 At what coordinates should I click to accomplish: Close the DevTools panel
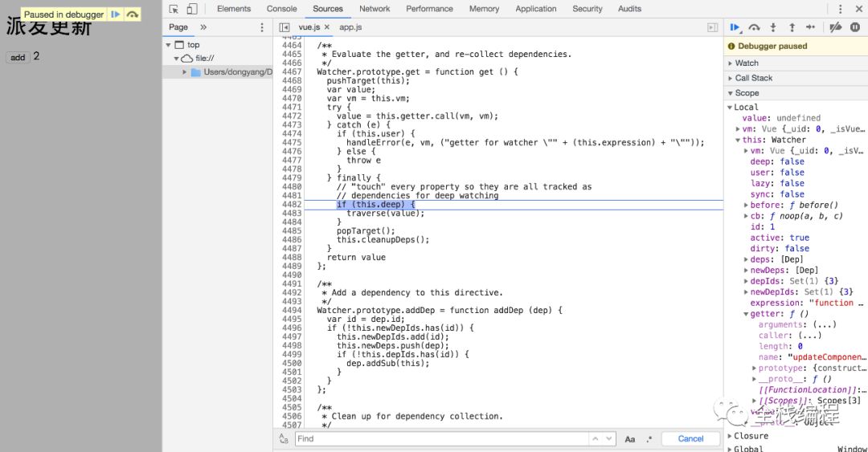click(859, 9)
